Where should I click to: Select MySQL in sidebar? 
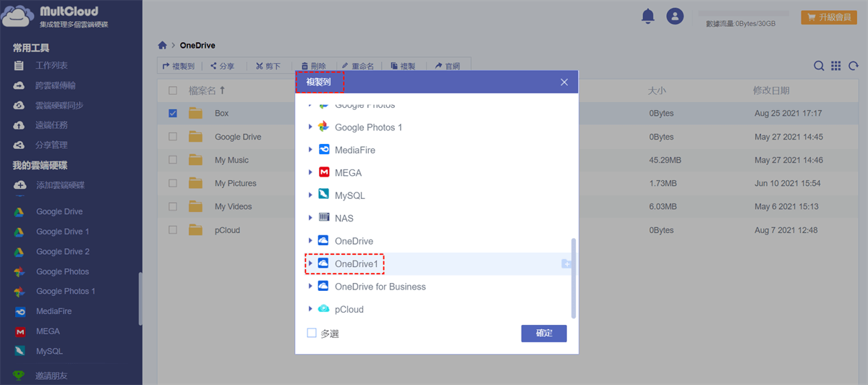[49, 351]
